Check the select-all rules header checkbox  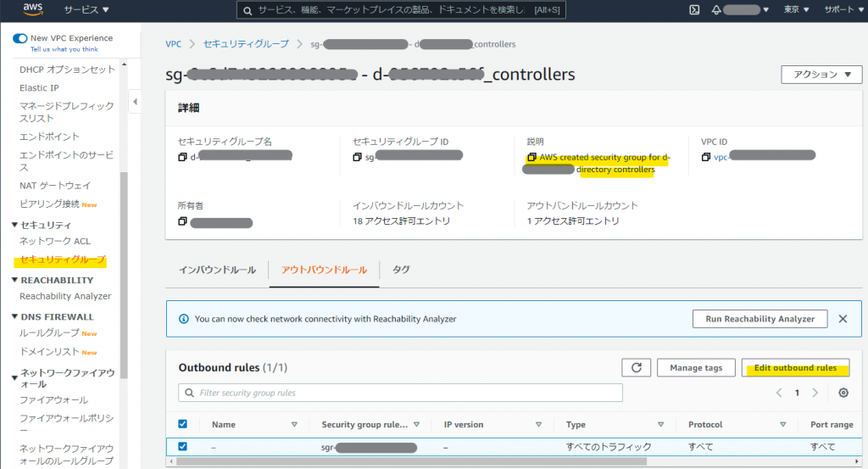click(183, 424)
